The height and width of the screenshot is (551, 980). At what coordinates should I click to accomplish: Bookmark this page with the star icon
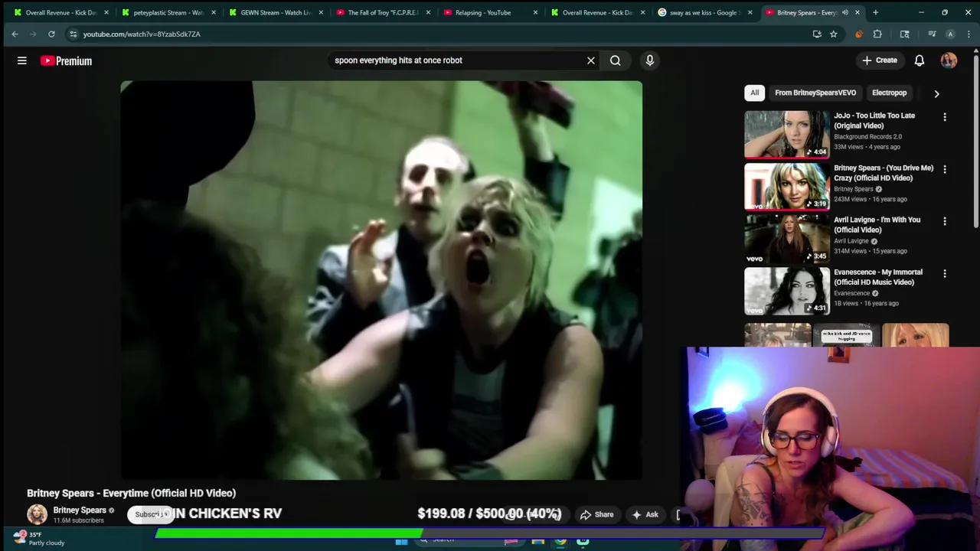(x=834, y=34)
